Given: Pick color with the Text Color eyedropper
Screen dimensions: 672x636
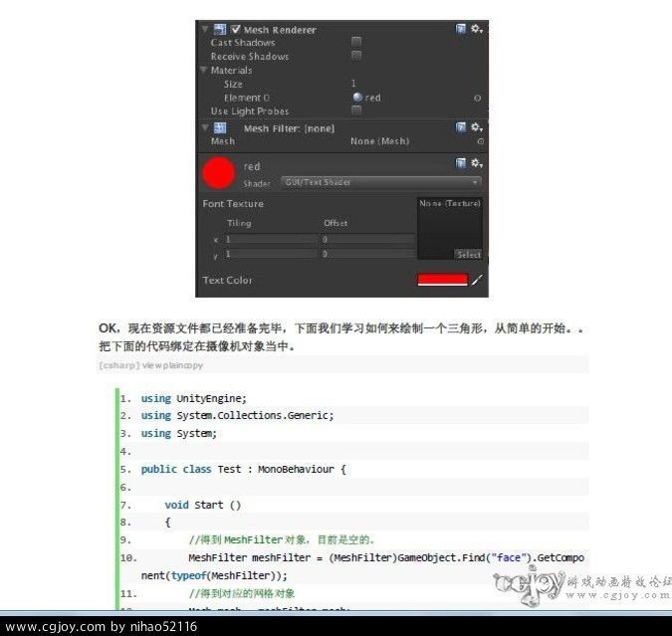Looking at the screenshot, I should click(477, 281).
